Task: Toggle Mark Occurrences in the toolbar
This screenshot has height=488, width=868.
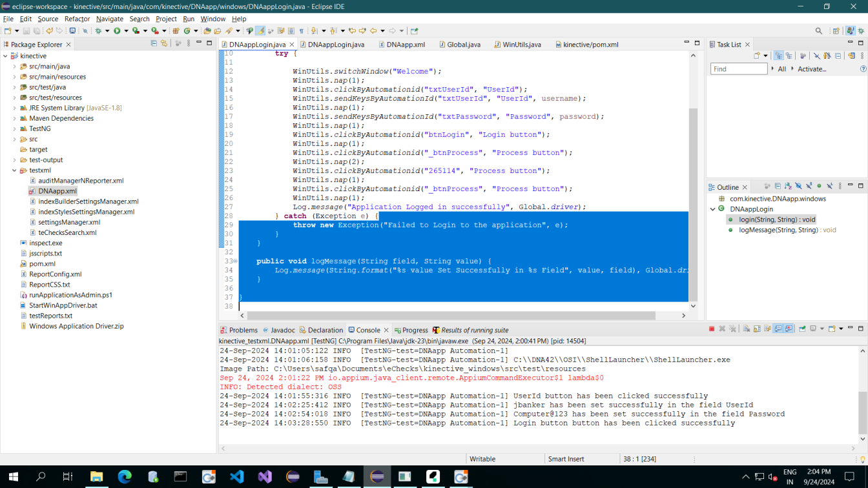Action: pos(260,31)
